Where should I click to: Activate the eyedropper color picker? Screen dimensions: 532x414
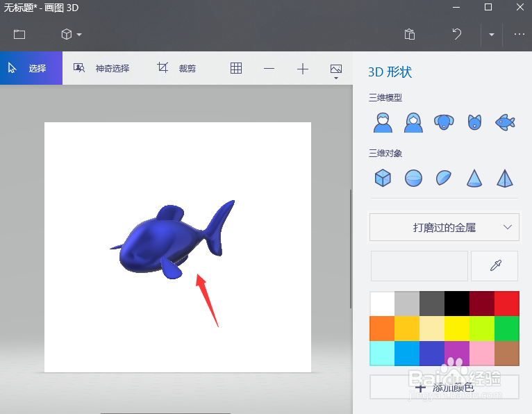(494, 266)
